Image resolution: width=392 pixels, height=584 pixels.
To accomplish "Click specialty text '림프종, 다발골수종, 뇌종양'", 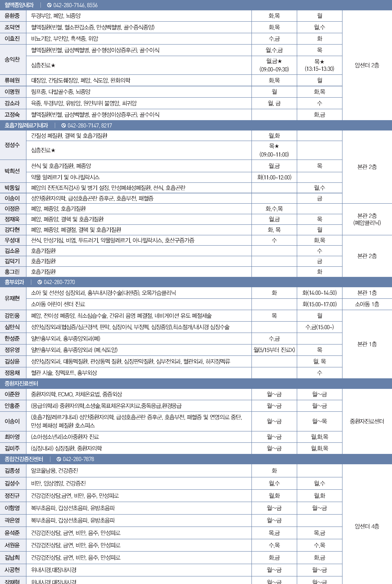I will 61,92.
